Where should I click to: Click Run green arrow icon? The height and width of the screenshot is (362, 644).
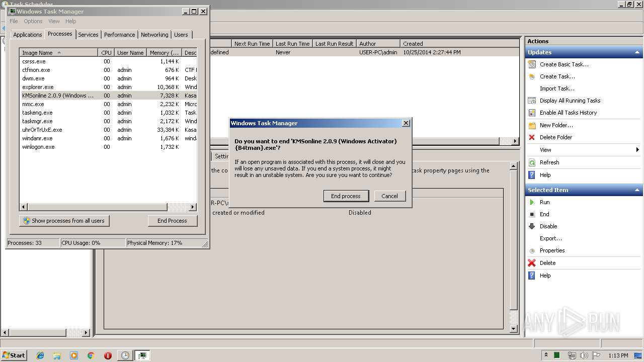tap(532, 202)
